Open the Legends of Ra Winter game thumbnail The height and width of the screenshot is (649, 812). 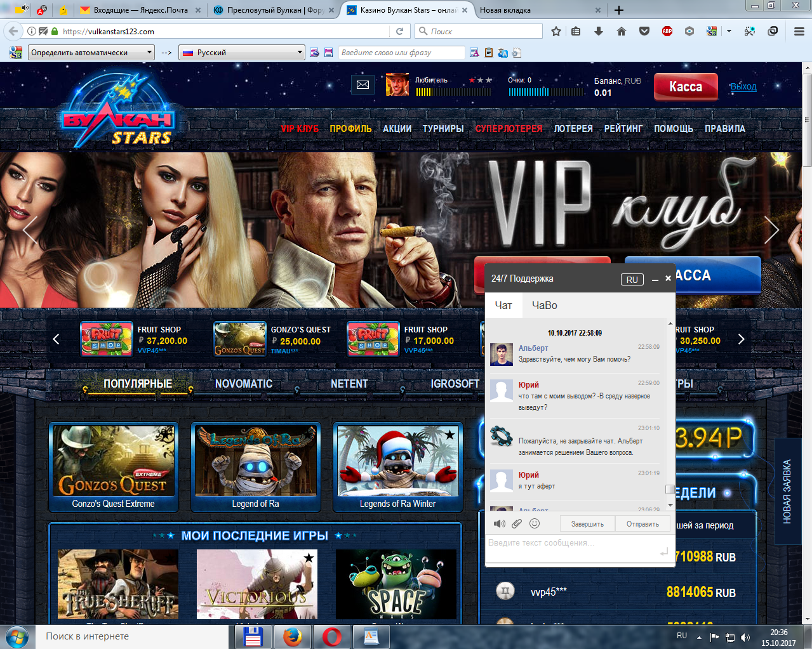tap(398, 467)
